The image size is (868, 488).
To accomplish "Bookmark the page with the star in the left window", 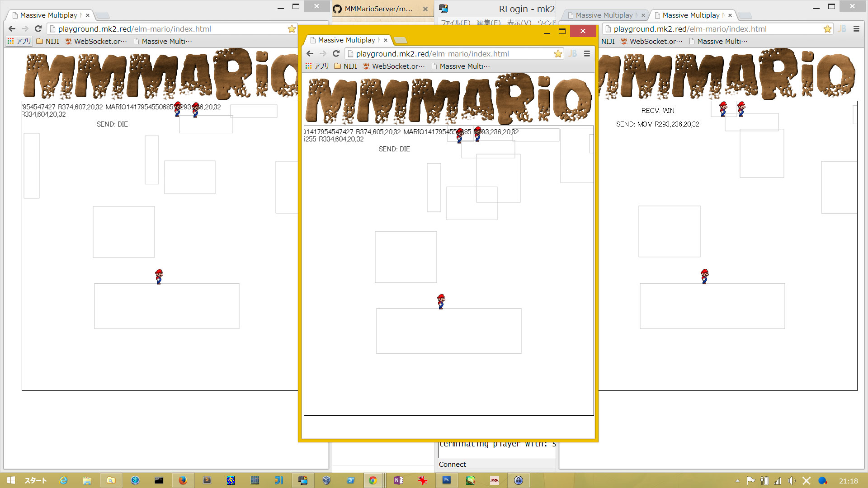I will tap(292, 29).
